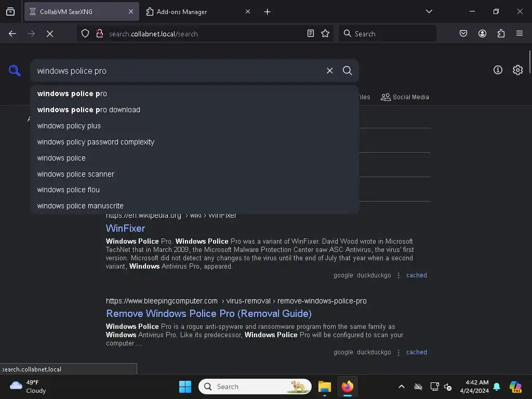
Task: Open tracking protection shield icon
Action: pyautogui.click(x=85, y=33)
